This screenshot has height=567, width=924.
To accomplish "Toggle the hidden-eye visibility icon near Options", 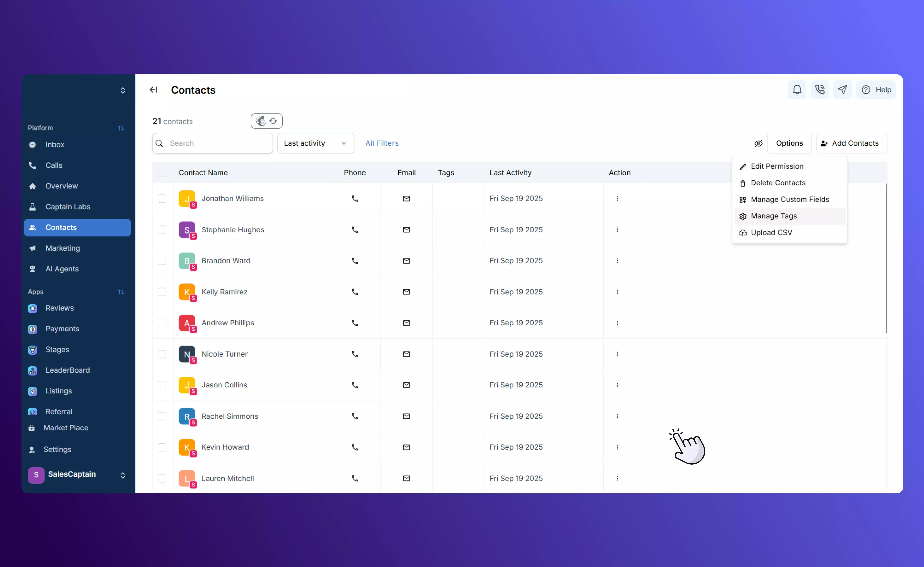I will [758, 143].
